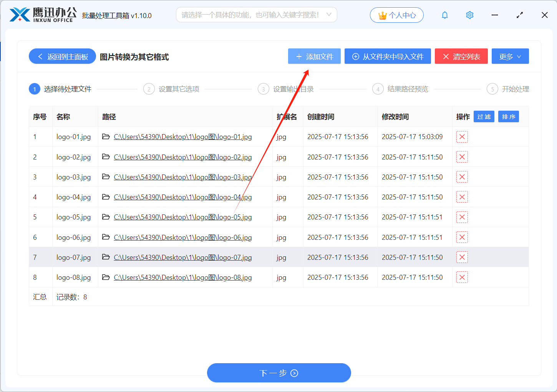Open folder icon for logo-05.jpg path
The width and height of the screenshot is (557, 392).
pos(106,217)
